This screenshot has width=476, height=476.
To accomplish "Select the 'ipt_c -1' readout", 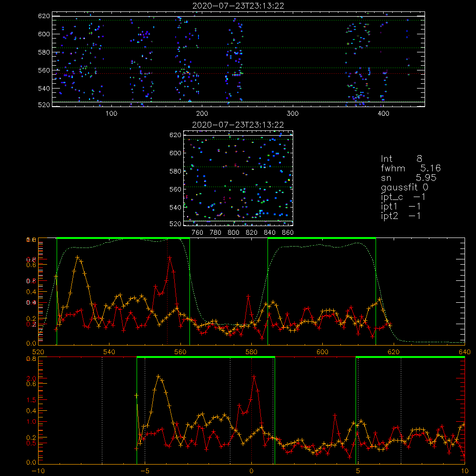I will click(403, 197).
